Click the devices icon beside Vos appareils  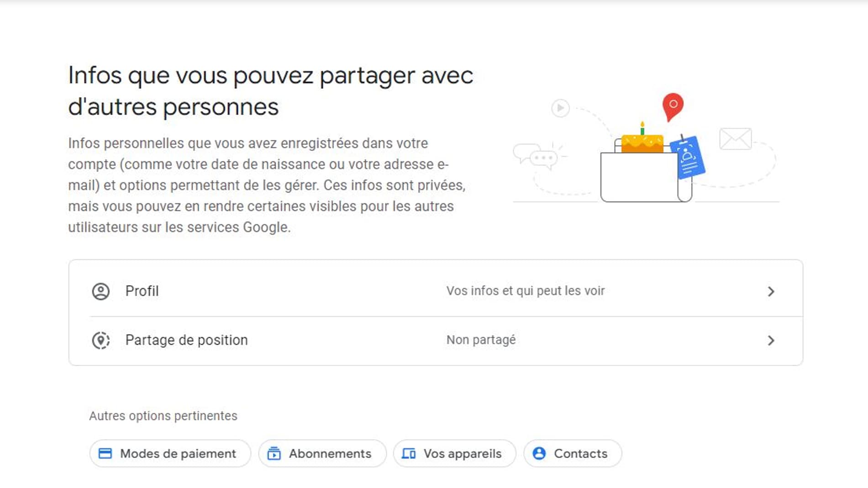(x=408, y=453)
